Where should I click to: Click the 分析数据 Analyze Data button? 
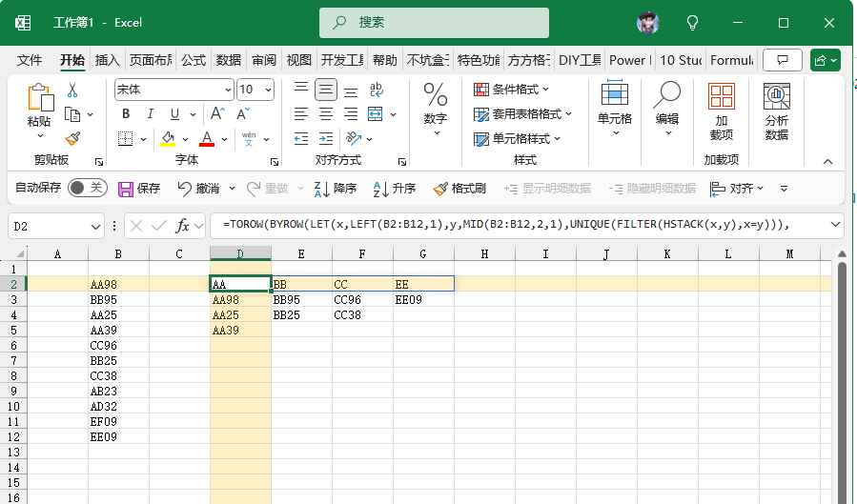(776, 111)
